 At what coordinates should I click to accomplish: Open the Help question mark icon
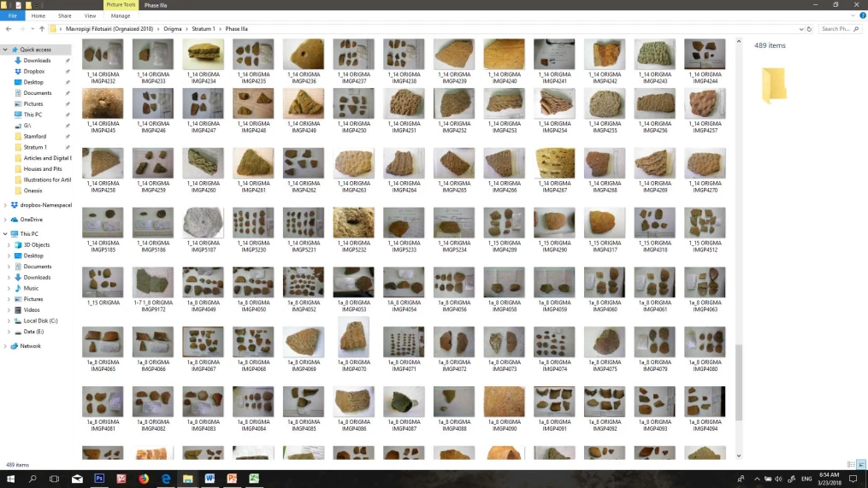click(x=863, y=15)
